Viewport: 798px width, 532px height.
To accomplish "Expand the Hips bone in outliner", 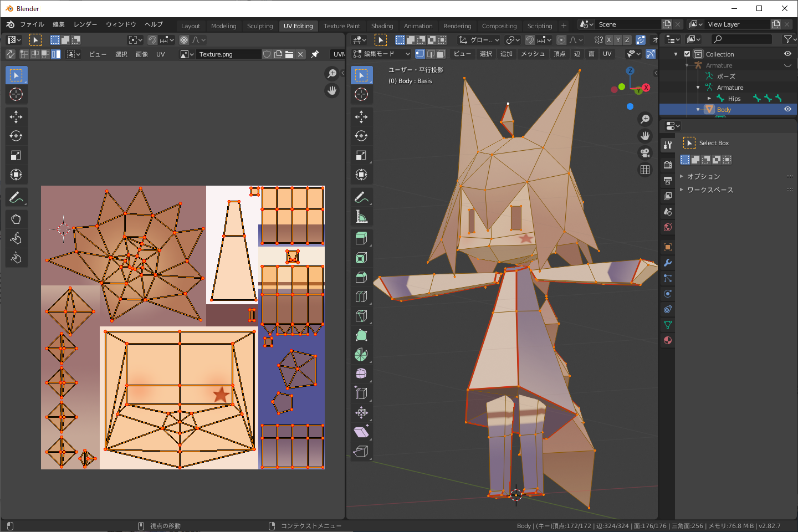I will click(x=709, y=98).
